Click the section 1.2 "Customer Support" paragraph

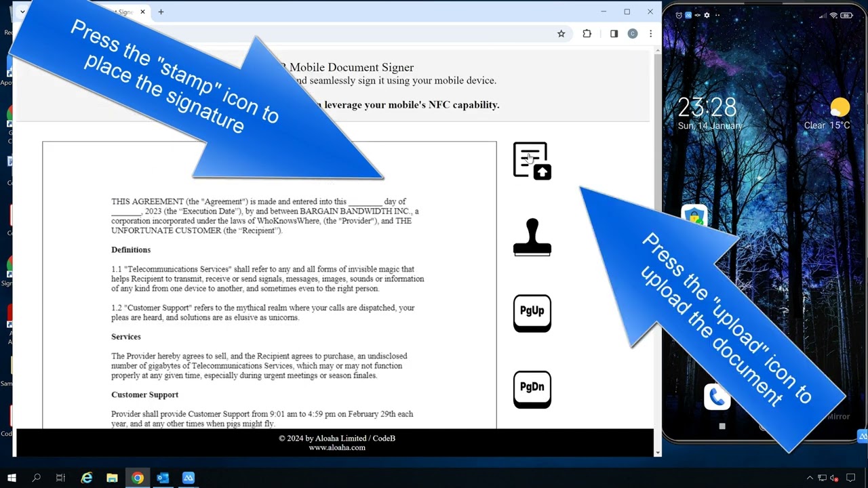[x=263, y=312]
